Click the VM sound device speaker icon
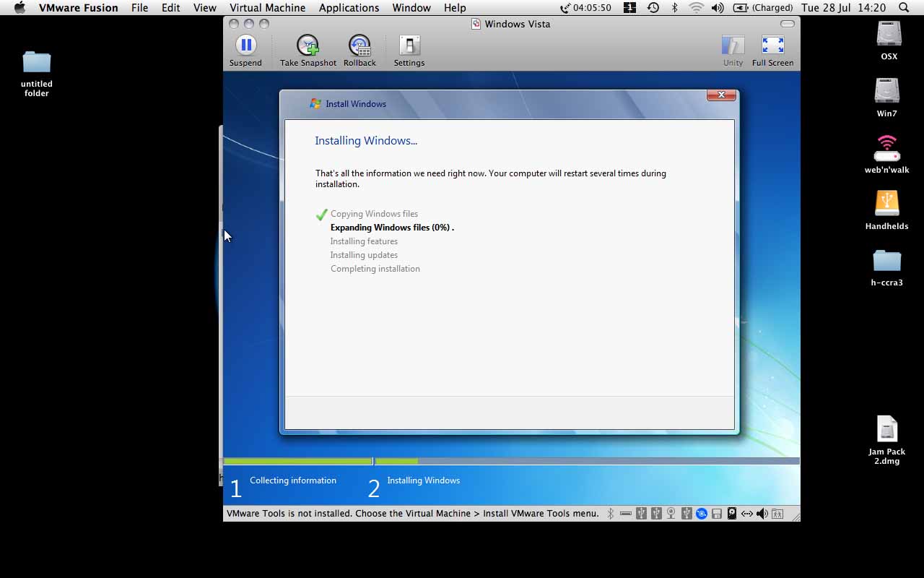 click(x=762, y=514)
